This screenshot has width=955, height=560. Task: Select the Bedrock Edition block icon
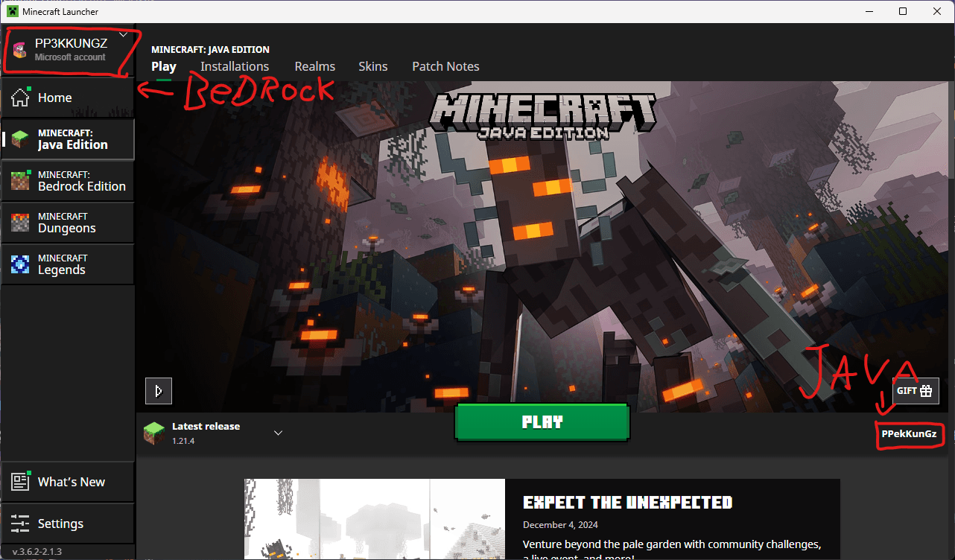tap(20, 181)
